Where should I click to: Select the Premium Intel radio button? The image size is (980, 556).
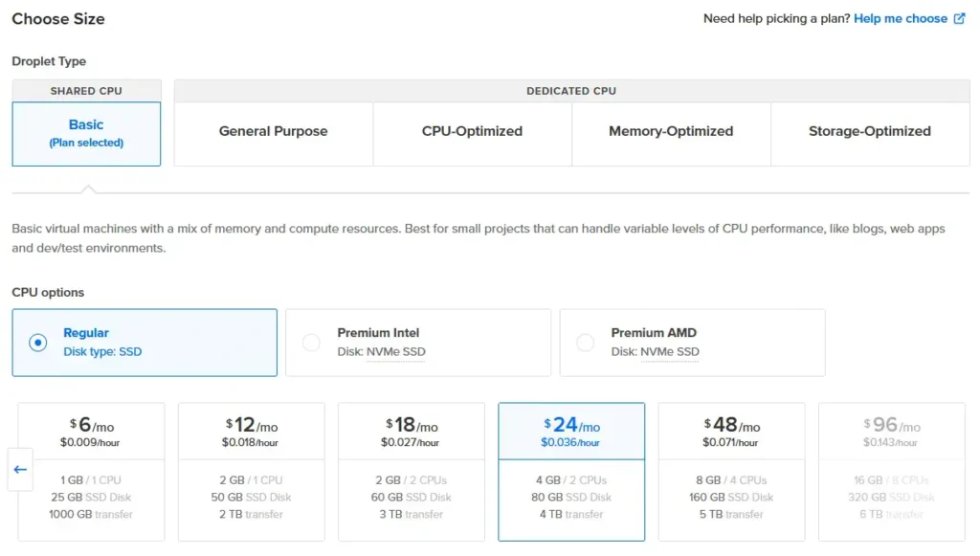[312, 343]
